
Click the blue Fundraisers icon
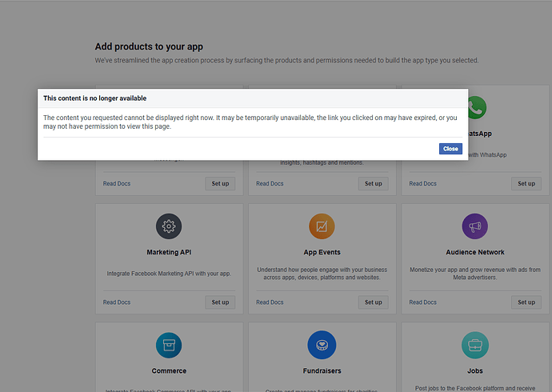click(322, 345)
